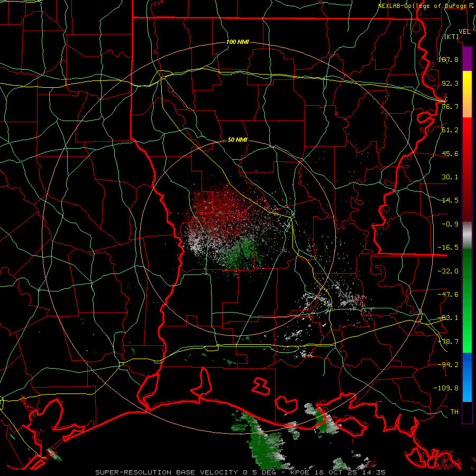Click the VEL legend title
Viewport: 476px width, 476px height.
[464, 32]
